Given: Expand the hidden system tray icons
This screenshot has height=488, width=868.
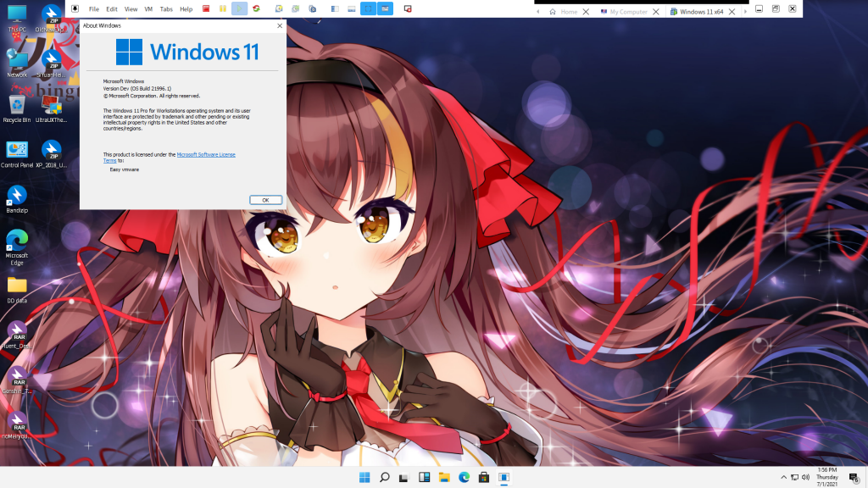Looking at the screenshot, I should [783, 478].
